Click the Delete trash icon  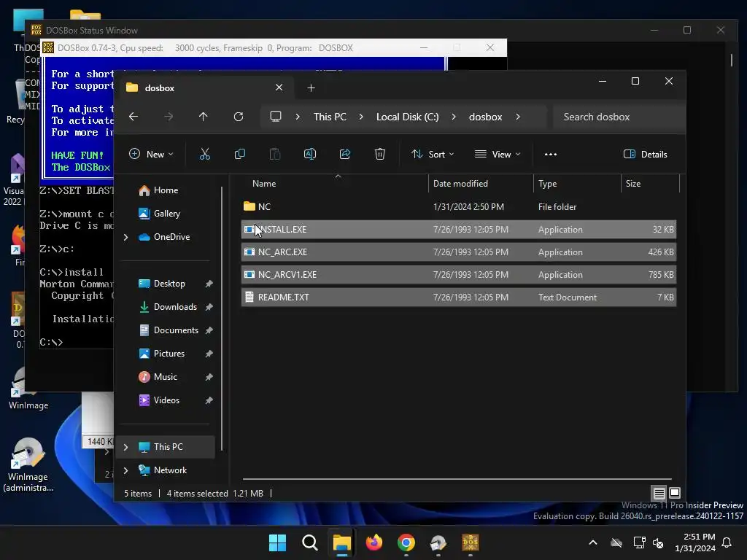379,155
